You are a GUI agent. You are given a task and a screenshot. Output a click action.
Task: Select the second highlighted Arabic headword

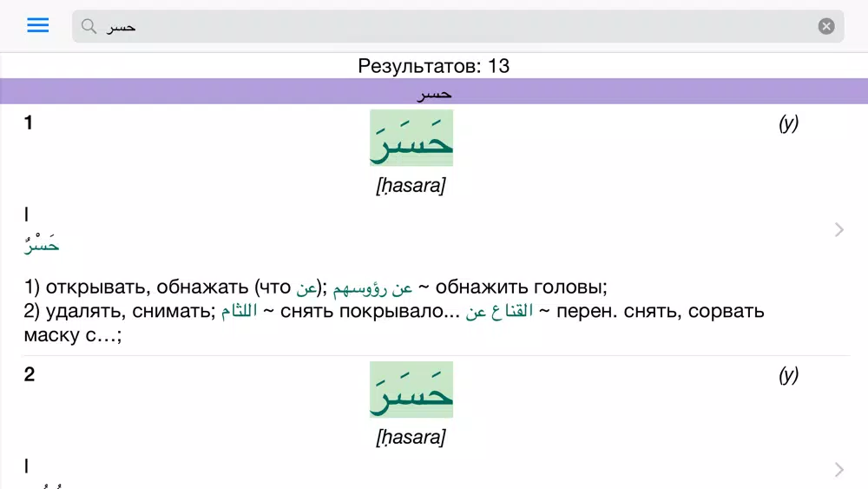(411, 390)
